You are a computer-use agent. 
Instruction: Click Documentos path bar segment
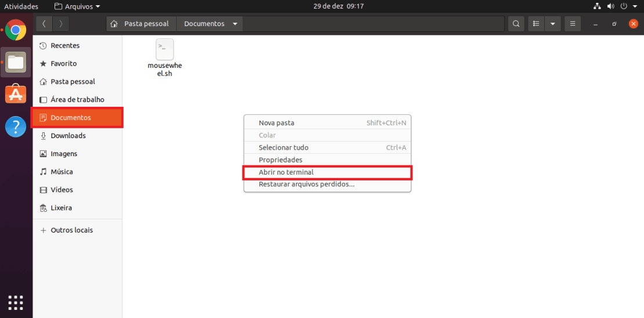(x=209, y=24)
